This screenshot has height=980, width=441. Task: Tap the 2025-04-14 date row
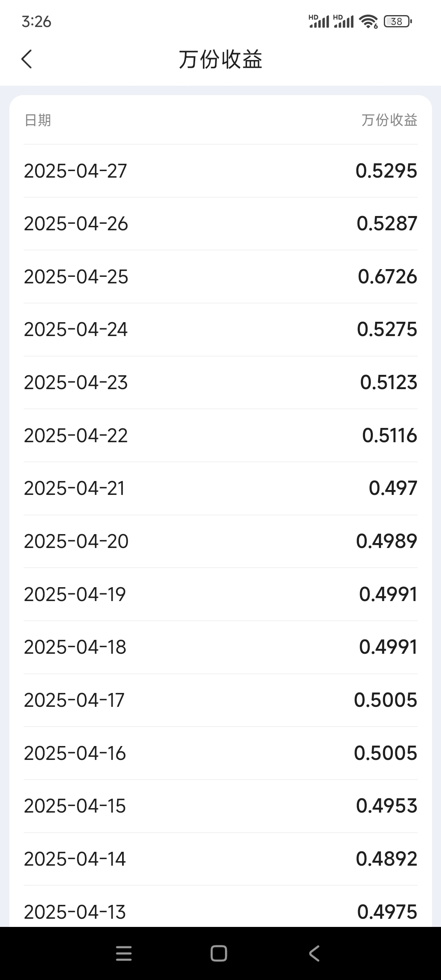tap(75, 859)
